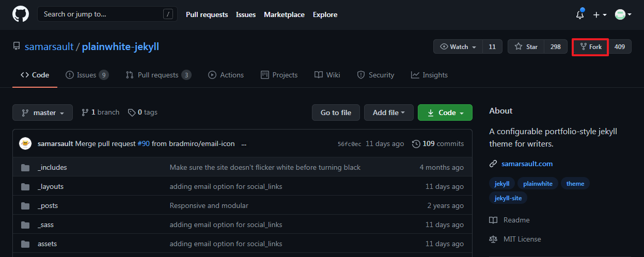Open the Watch dropdown
The height and width of the screenshot is (257, 644).
click(x=458, y=46)
